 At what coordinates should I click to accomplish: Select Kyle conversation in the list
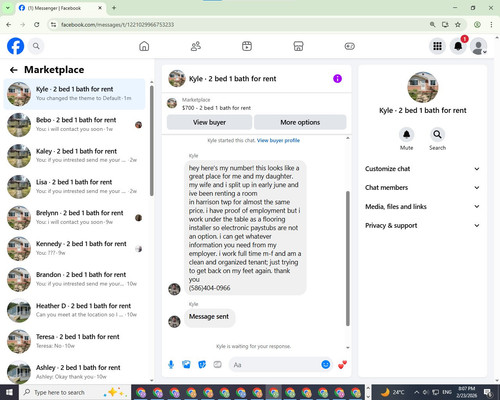click(75, 94)
